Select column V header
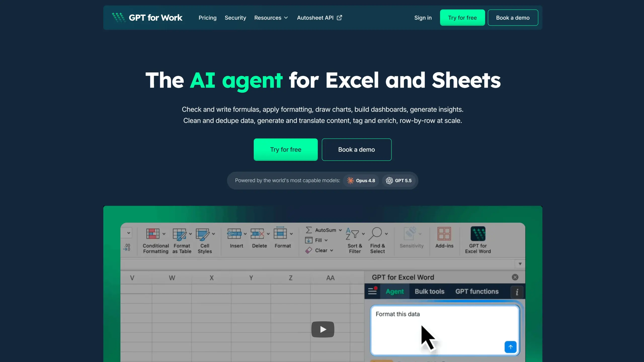The width and height of the screenshot is (644, 362). [136, 278]
